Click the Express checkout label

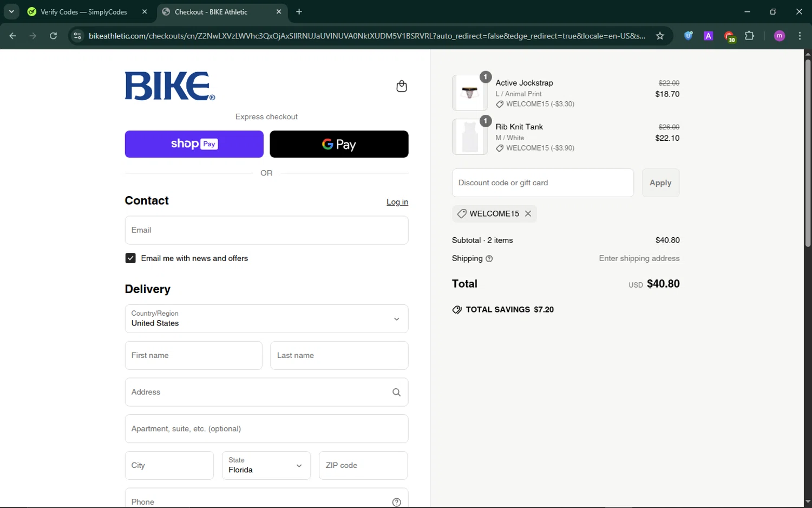pos(266,116)
